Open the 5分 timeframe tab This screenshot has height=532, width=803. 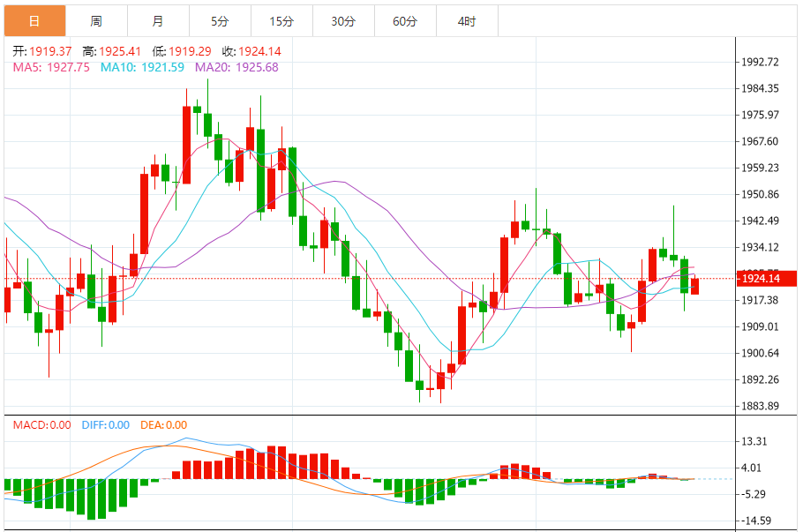coord(221,21)
